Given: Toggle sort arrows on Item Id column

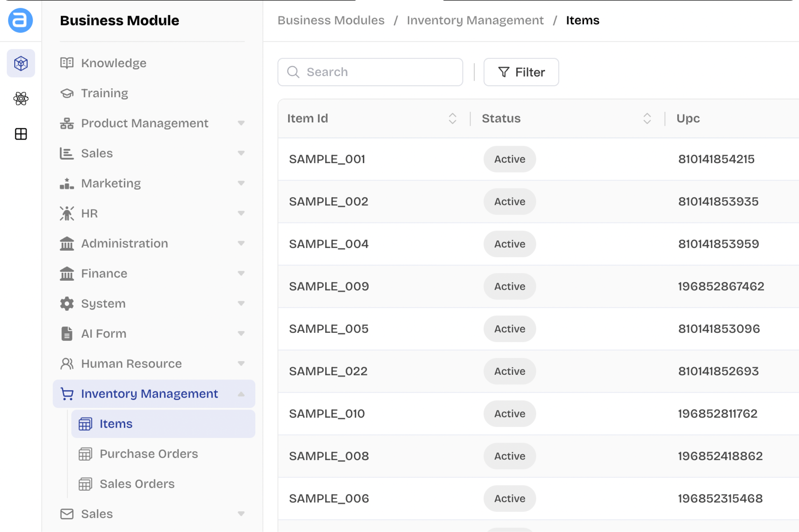Looking at the screenshot, I should pos(453,118).
